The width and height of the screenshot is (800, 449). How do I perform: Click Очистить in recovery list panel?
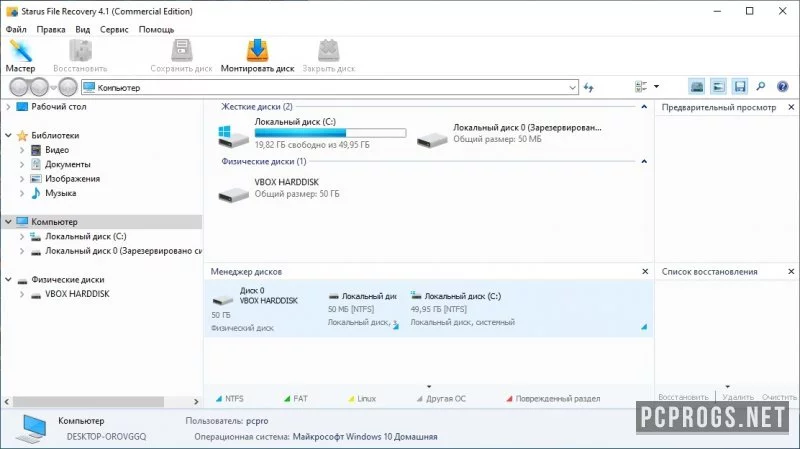pos(779,397)
